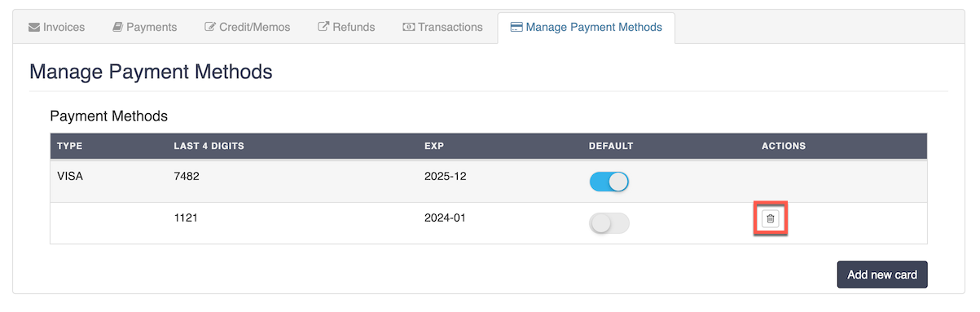Click the credit card icon on active tab
Image resolution: width=980 pixels, height=312 pixels.
(516, 27)
